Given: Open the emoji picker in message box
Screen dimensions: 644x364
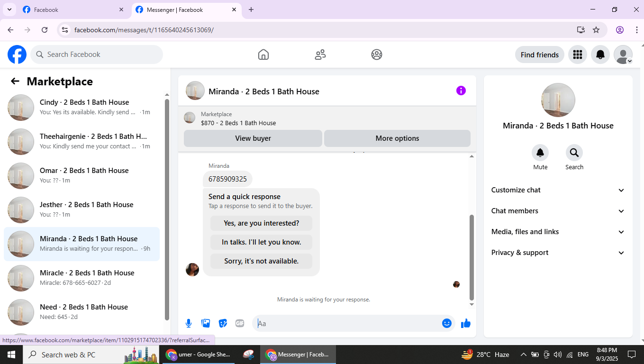Looking at the screenshot, I should [447, 323].
